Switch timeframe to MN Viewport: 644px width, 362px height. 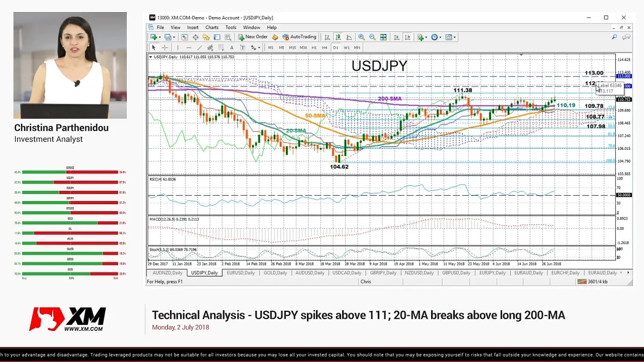pos(357,48)
